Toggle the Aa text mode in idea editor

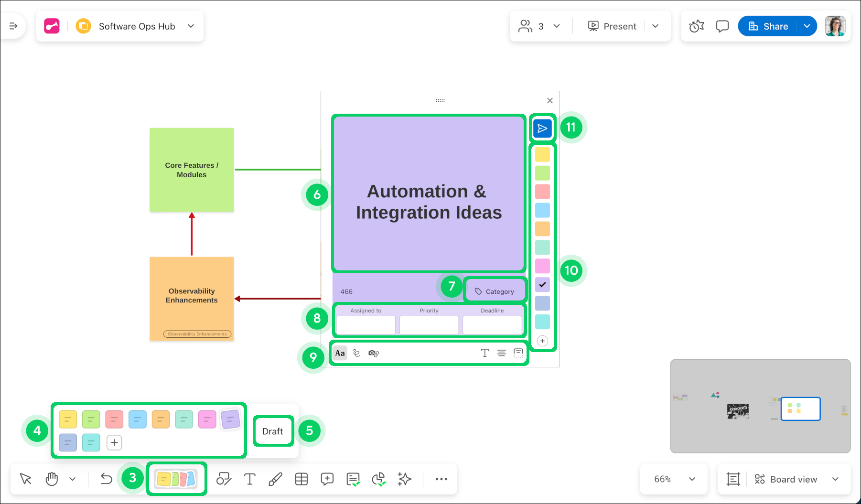pos(340,353)
